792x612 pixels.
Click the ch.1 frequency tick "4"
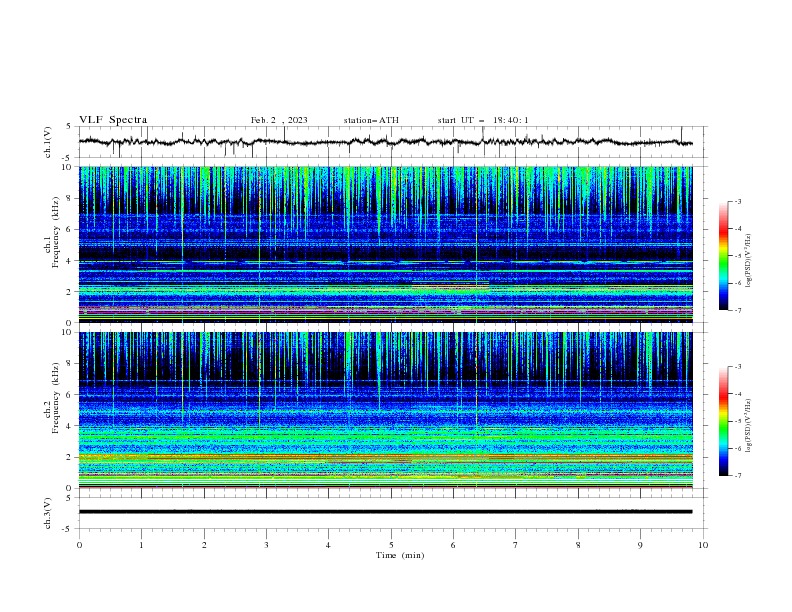70,261
